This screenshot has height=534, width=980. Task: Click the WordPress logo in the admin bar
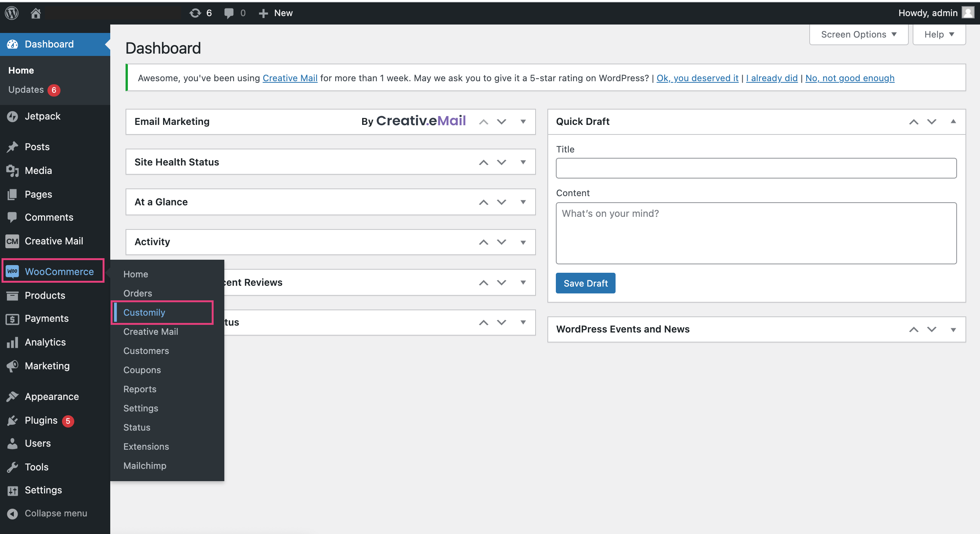click(x=11, y=13)
